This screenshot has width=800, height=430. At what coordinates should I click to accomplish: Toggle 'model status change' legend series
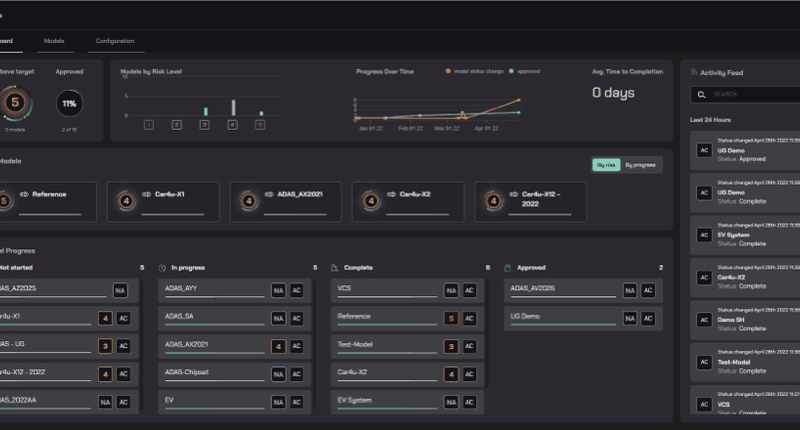click(477, 72)
